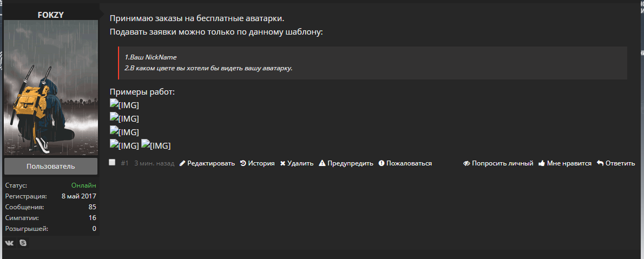Open FOKZY's avatar picture
This screenshot has width=644, height=259.
[x=51, y=88]
